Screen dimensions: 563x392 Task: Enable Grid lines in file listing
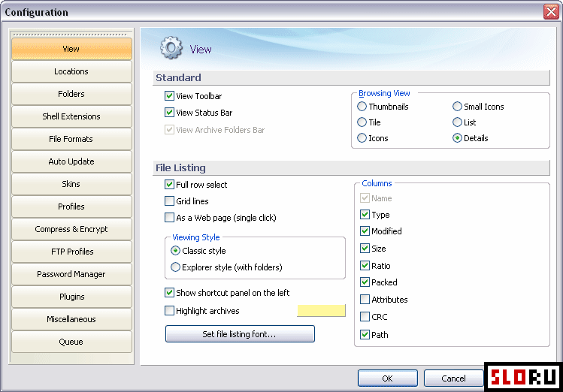pyautogui.click(x=170, y=201)
